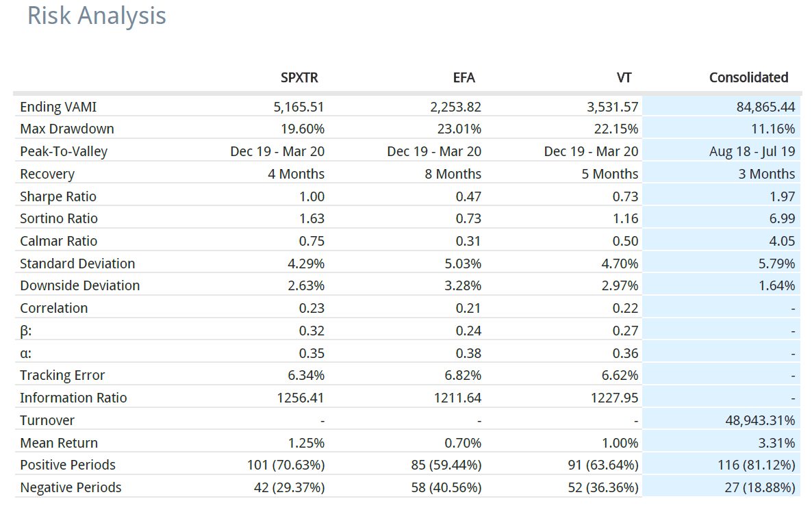Select the VT column header
This screenshot has width=812, height=512.
pos(624,77)
